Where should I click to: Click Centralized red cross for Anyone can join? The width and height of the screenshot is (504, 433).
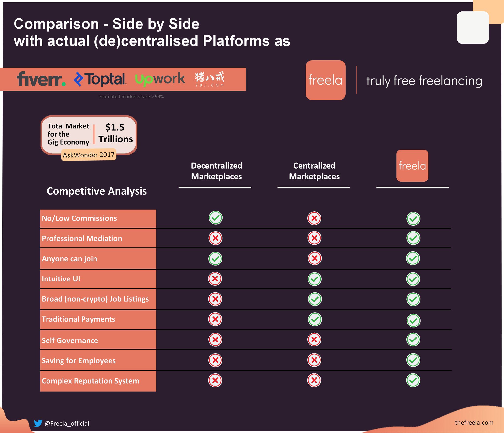pyautogui.click(x=315, y=258)
